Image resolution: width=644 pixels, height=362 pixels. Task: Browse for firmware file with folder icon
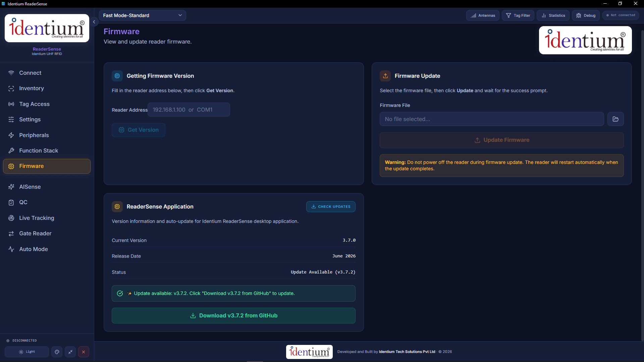point(615,119)
